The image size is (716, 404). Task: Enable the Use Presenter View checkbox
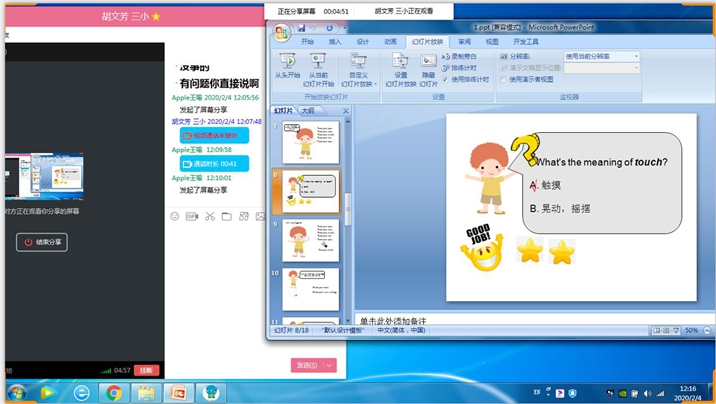[503, 79]
